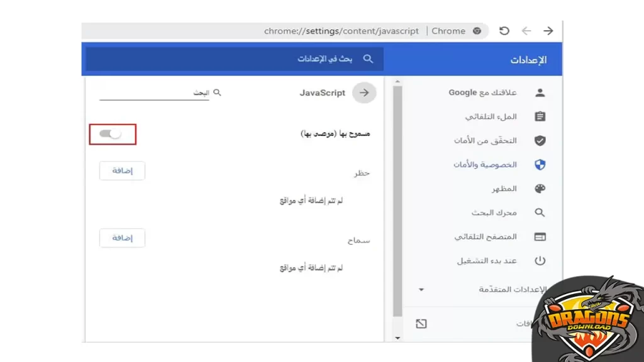Click the page reload icon in the toolbar

[x=504, y=30]
